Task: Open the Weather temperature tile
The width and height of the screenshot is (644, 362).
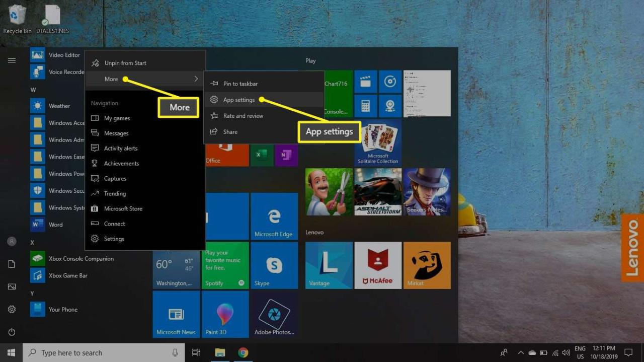Action: 176,265
